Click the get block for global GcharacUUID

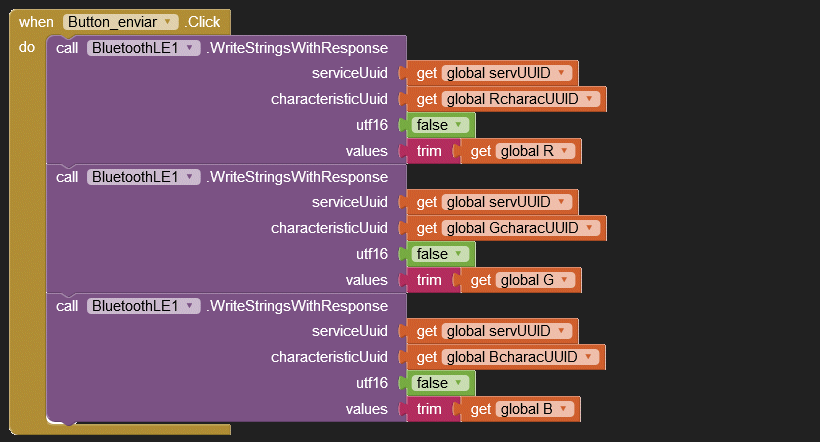427,228
